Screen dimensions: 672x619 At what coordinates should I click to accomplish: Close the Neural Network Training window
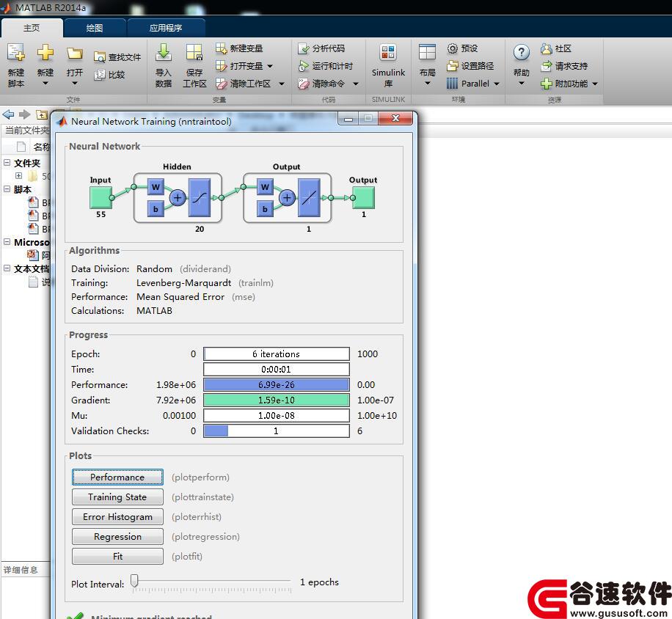pos(395,118)
